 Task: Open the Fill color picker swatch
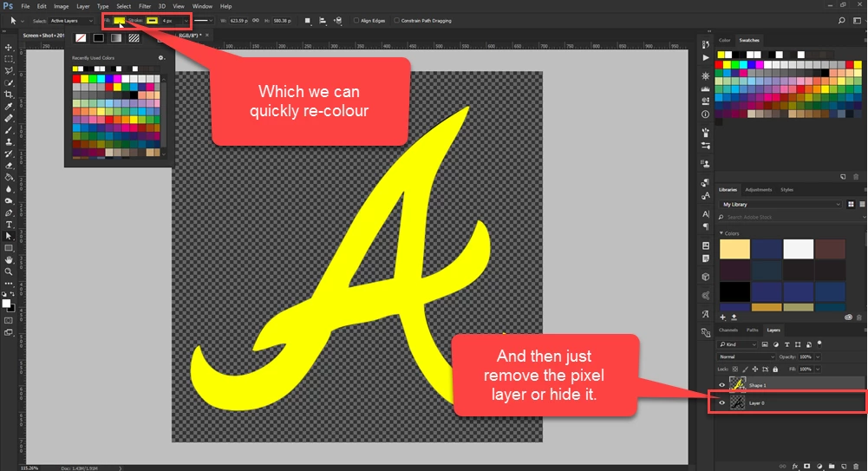tap(119, 21)
